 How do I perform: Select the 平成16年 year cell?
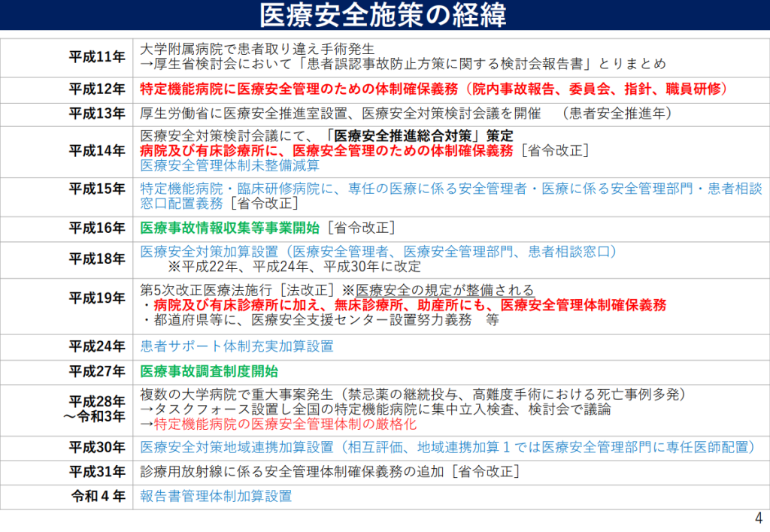click(x=66, y=228)
